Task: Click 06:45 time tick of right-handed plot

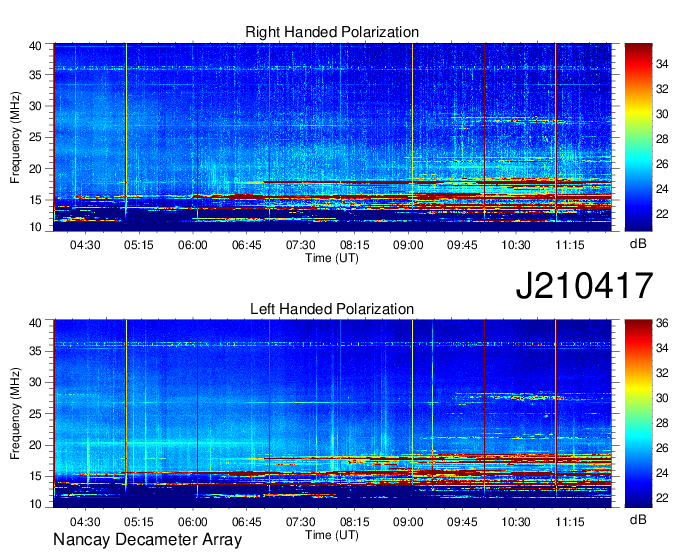Action: point(246,245)
